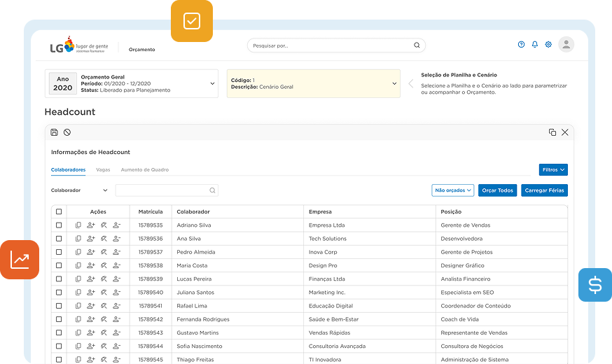Check the row for Juliana Santos
The width and height of the screenshot is (612, 364).
[59, 292]
